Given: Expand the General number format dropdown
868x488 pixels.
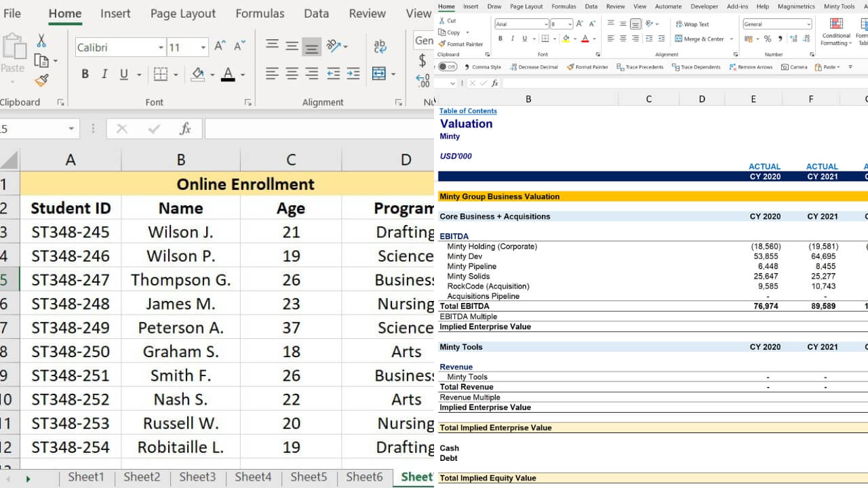Looking at the screenshot, I should coord(808,24).
